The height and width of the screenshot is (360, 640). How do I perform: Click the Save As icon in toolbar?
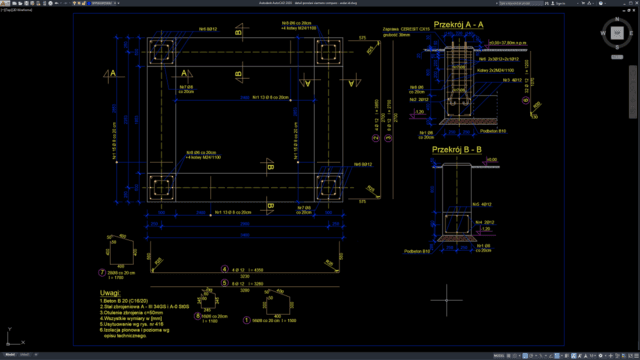(32, 3)
